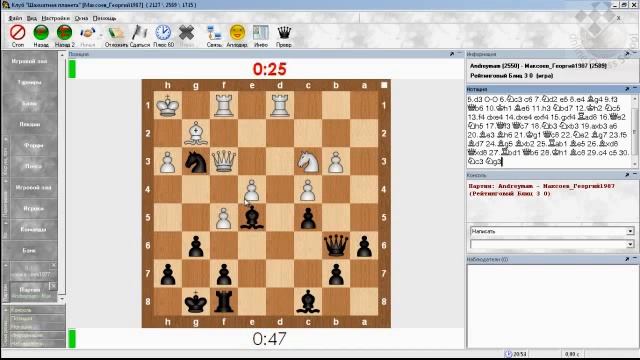
Task: Click the chat input field below Написать
Action: coord(549,244)
